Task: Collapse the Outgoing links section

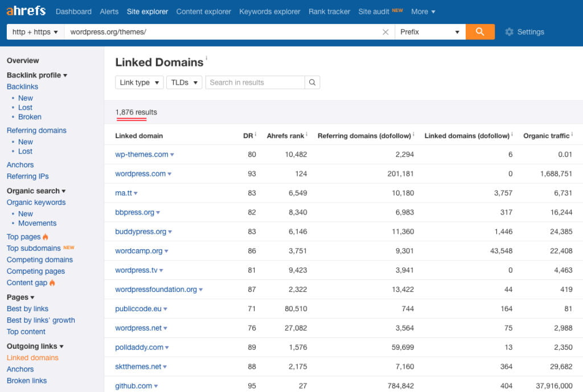Action: pos(35,346)
